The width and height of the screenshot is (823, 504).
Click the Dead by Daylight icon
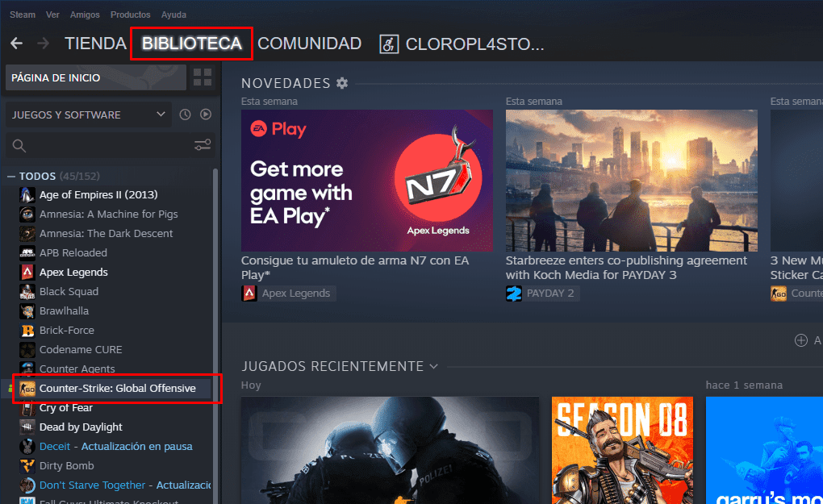click(27, 427)
